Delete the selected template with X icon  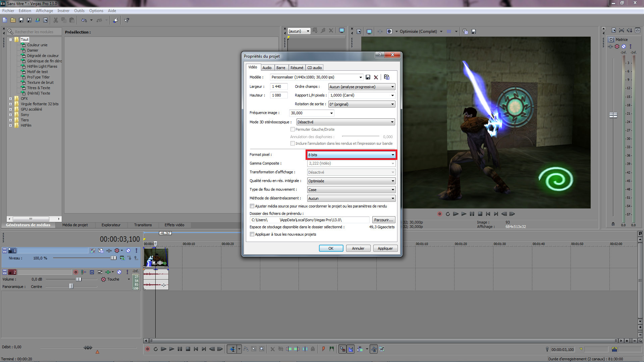pos(376,77)
